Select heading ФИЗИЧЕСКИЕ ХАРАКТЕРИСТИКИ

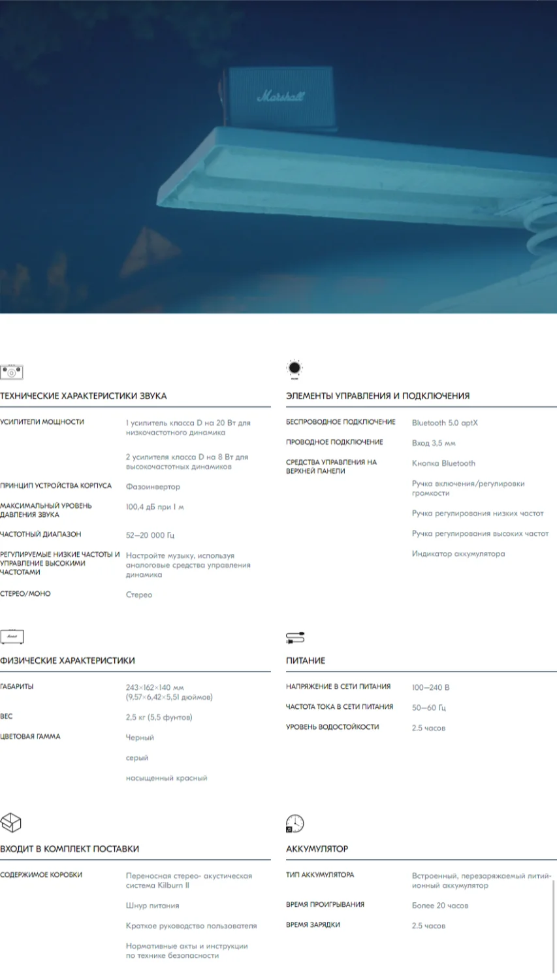point(68,661)
